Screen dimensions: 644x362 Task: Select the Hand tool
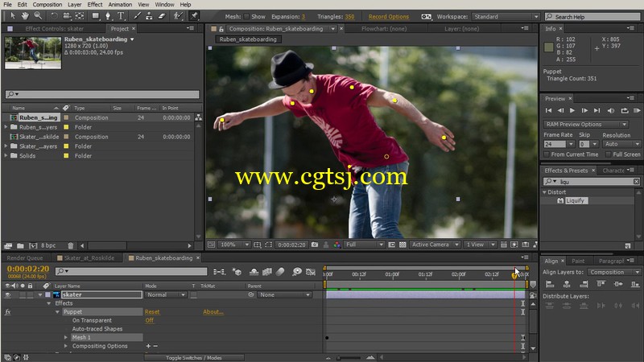click(x=25, y=15)
